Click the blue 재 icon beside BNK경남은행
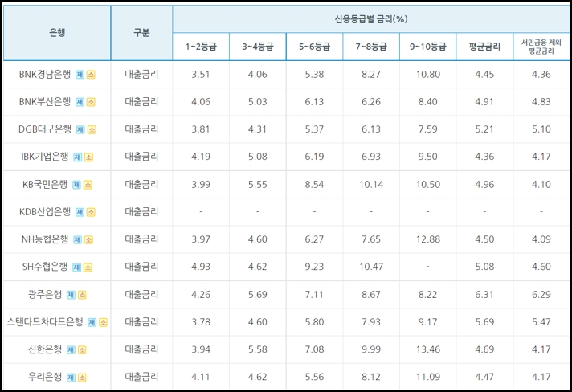Viewport: 572px width, 392px height. 80,75
